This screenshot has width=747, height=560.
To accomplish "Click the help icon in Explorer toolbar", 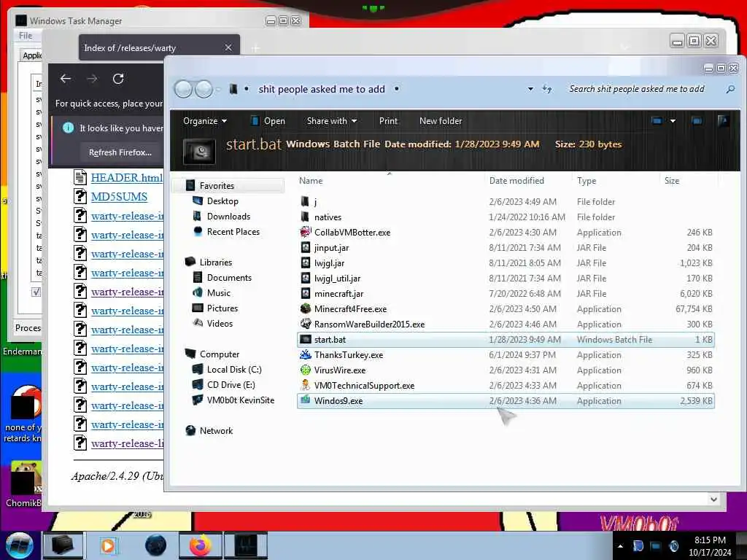I will 723,121.
